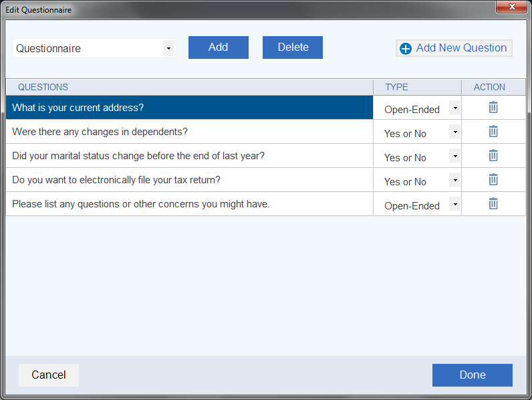Select 'What is your current address?' row
Viewport: 532px width, 400px height.
(189, 107)
